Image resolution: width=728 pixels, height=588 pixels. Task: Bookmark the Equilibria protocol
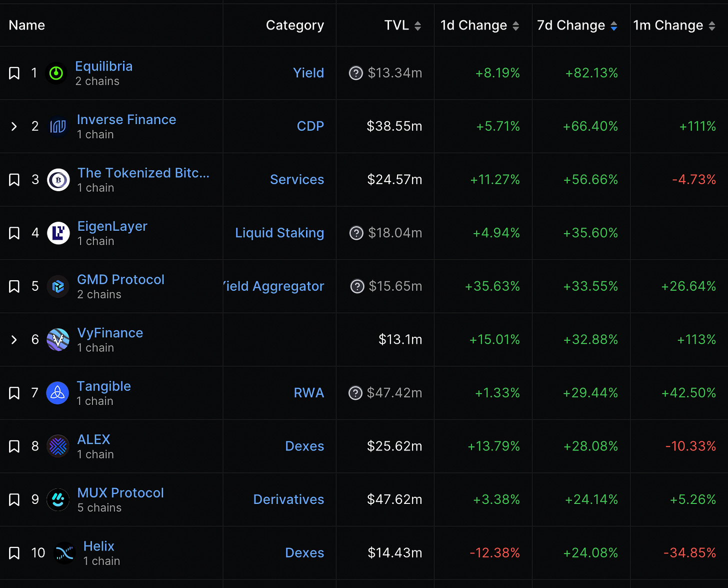pos(14,73)
